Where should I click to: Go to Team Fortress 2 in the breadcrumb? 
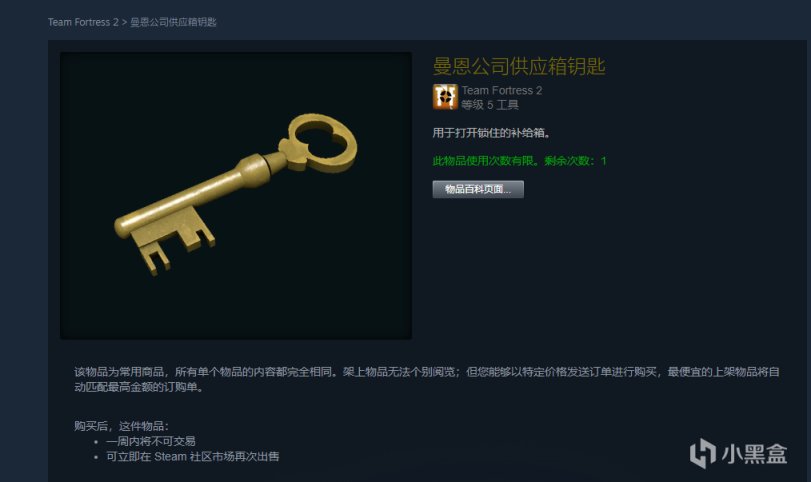pos(83,22)
